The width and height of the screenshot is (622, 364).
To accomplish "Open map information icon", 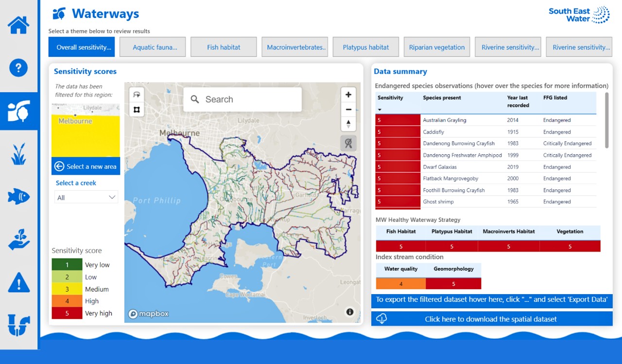I will 350,312.
